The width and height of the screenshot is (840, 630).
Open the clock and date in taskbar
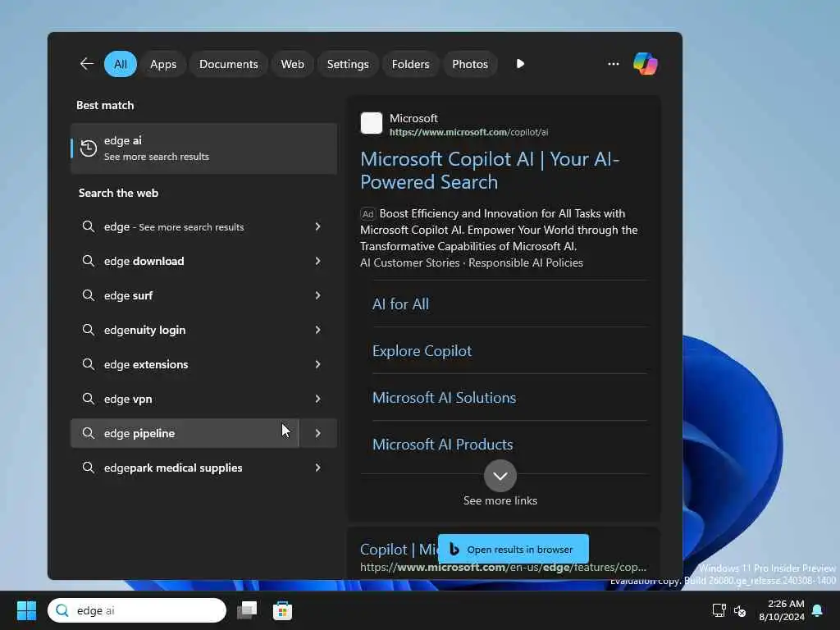pyautogui.click(x=782, y=610)
